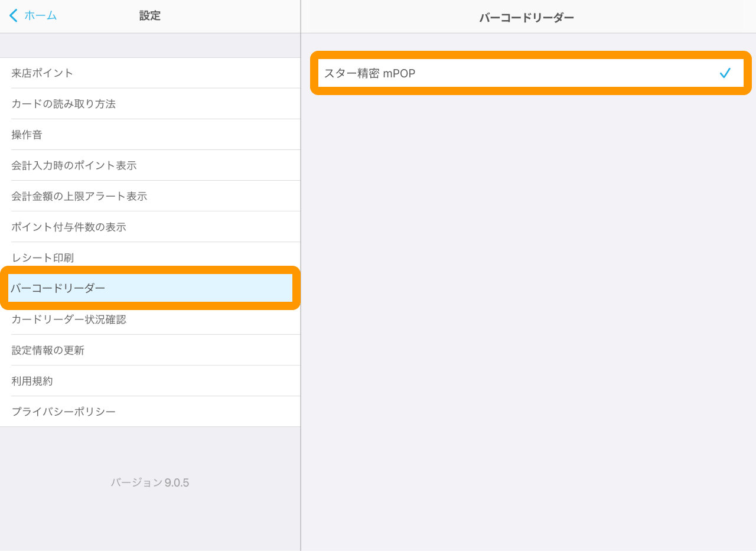Image resolution: width=756 pixels, height=551 pixels.
Task: Click the 設定 header title
Action: 150,16
